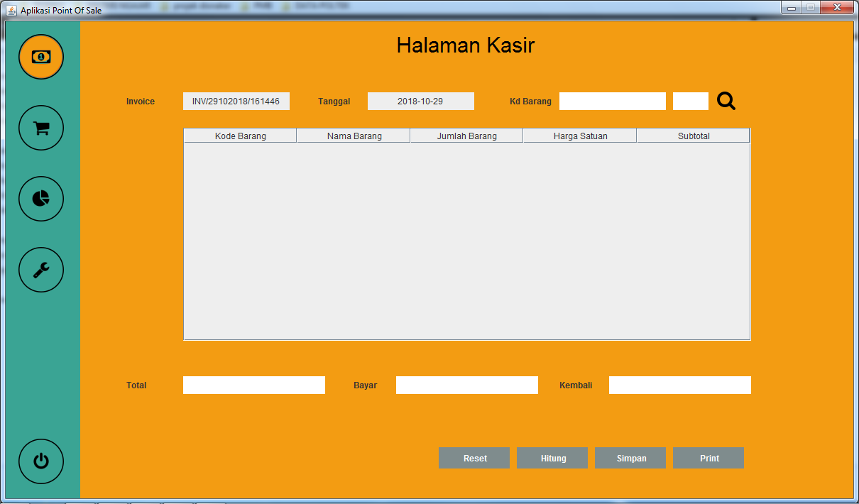Click inside the Bayar field

pos(466,385)
